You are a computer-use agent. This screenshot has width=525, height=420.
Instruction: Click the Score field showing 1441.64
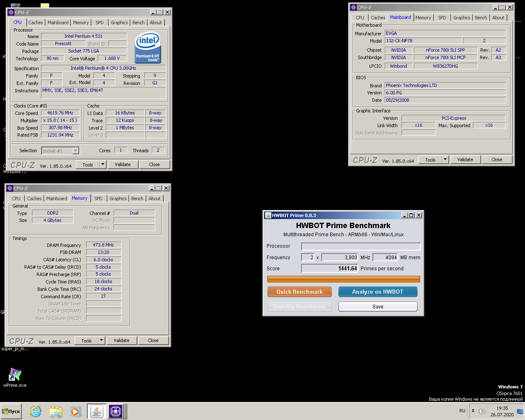(x=330, y=268)
